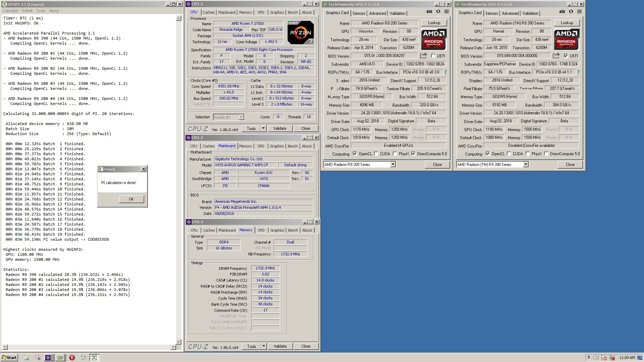This screenshot has width=644, height=362.
Task: Open the Submit menu in GPUPI
Action: pyautogui.click(x=27, y=11)
